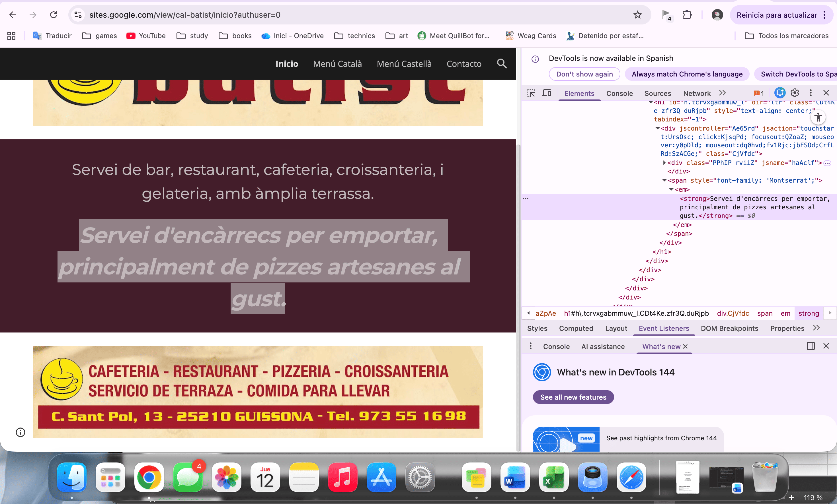Click the site search magnifier icon
837x504 pixels.
(502, 64)
